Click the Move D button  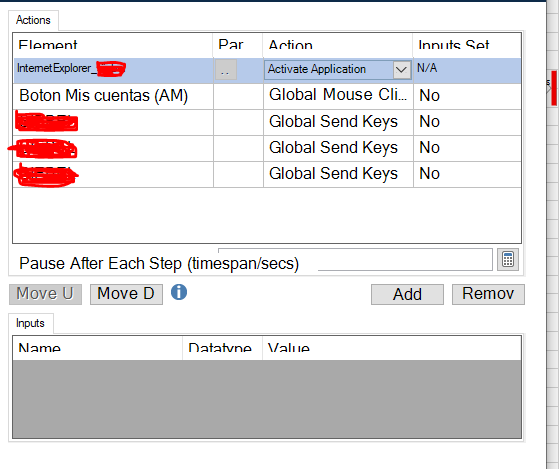pyautogui.click(x=126, y=294)
